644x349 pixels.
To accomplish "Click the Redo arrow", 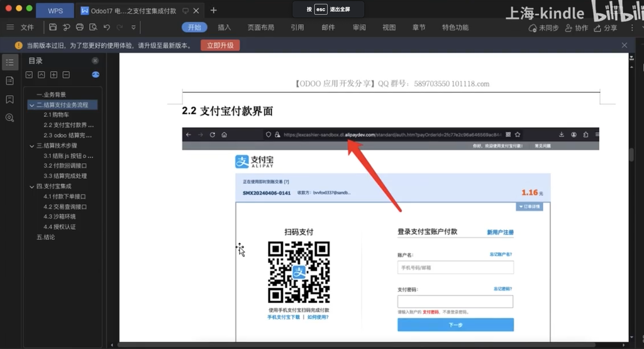I will click(x=120, y=27).
